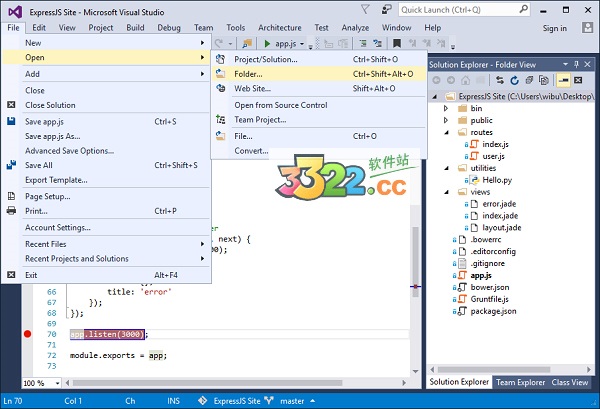Click the Visual Studio logo icon
600x409 pixels.
pos(15,12)
